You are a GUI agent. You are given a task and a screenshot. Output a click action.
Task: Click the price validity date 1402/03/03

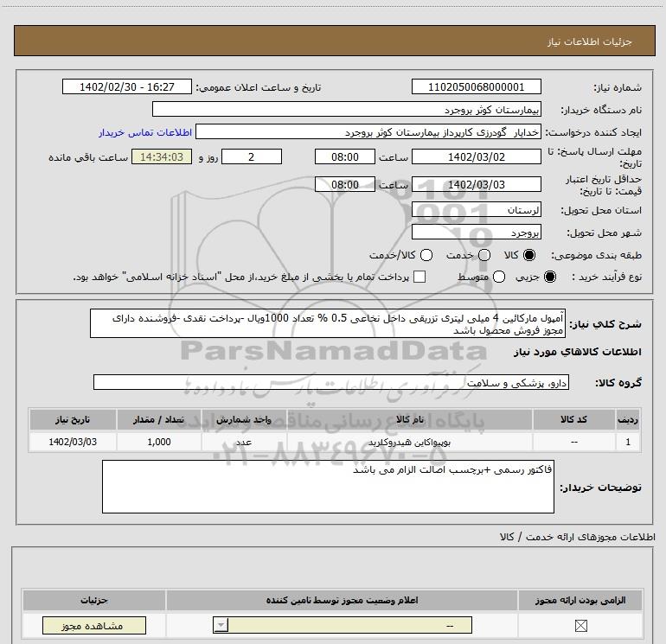[476, 184]
